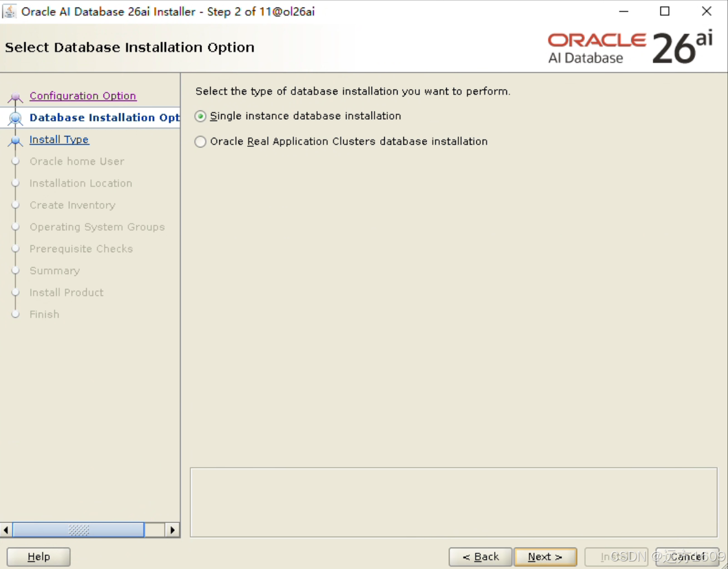Click the Configuration Option step marker icon
Screen dimensions: 728x569
(16, 97)
